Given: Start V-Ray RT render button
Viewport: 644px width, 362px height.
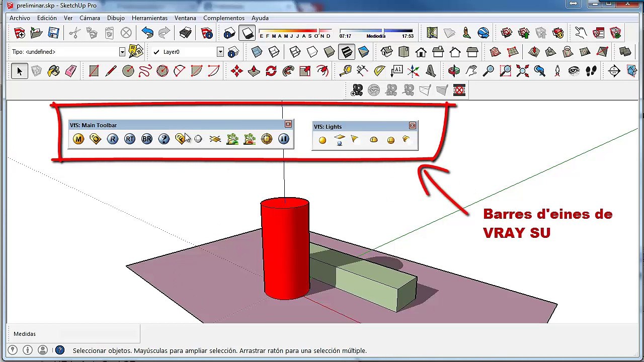Looking at the screenshot, I should (x=130, y=139).
